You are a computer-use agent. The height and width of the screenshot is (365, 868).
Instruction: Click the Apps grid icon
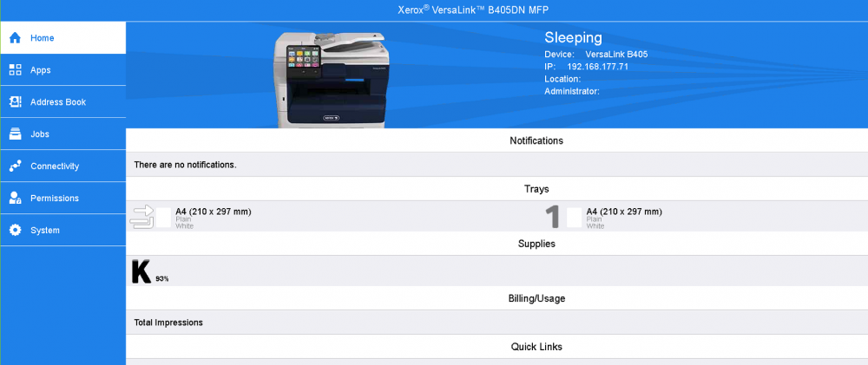coord(15,70)
